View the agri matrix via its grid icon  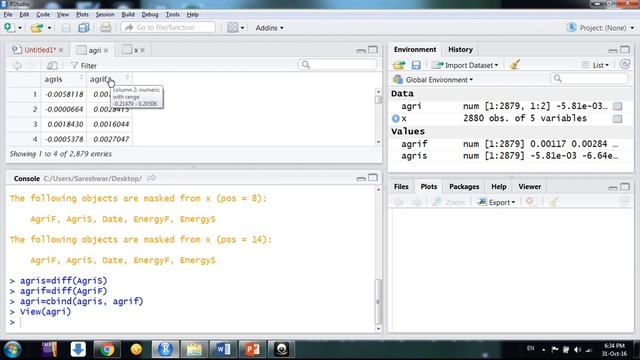pos(618,106)
